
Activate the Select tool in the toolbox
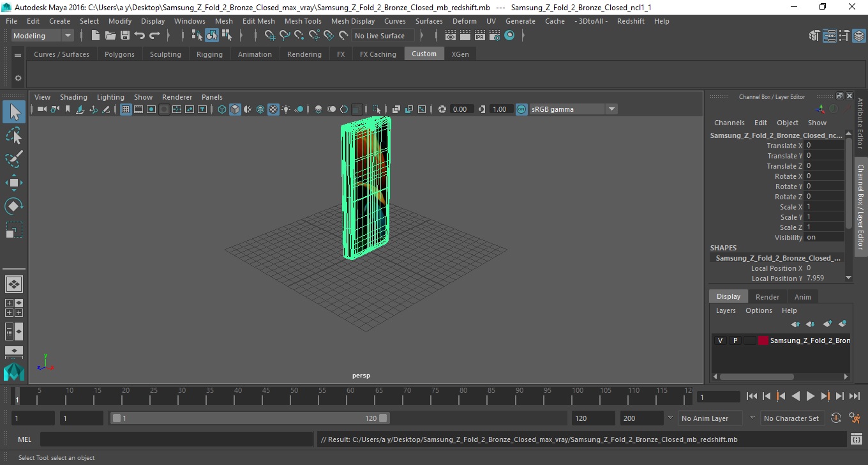pos(14,112)
